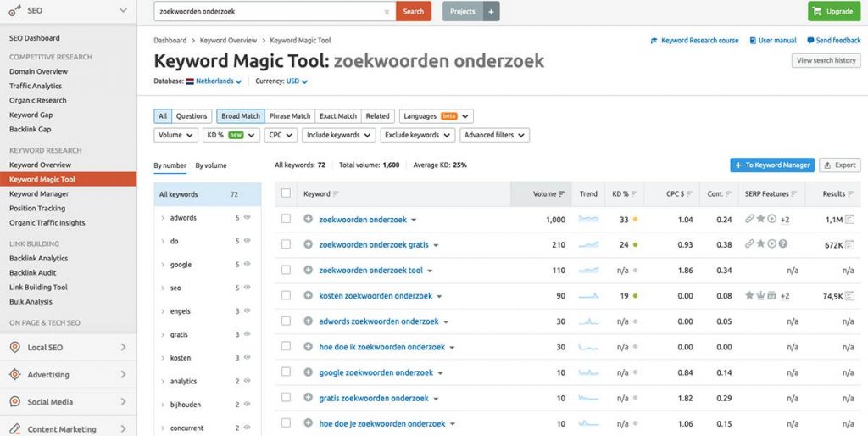Switch to the Questions tab
The width and height of the screenshot is (868, 436).
click(x=192, y=116)
